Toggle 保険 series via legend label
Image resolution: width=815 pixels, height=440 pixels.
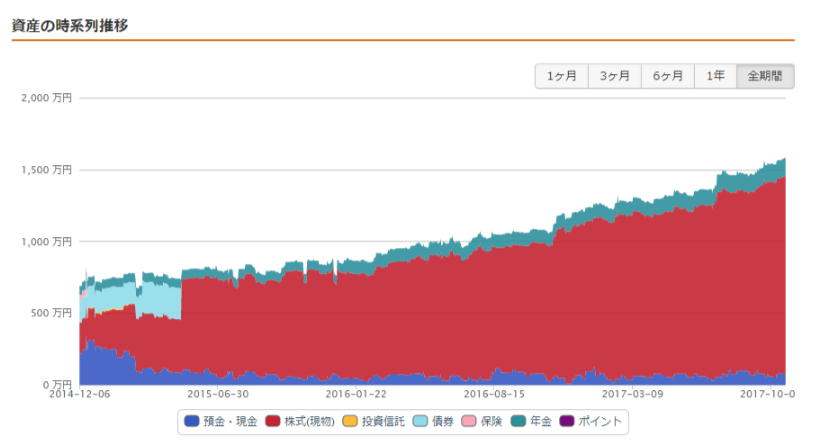492,421
